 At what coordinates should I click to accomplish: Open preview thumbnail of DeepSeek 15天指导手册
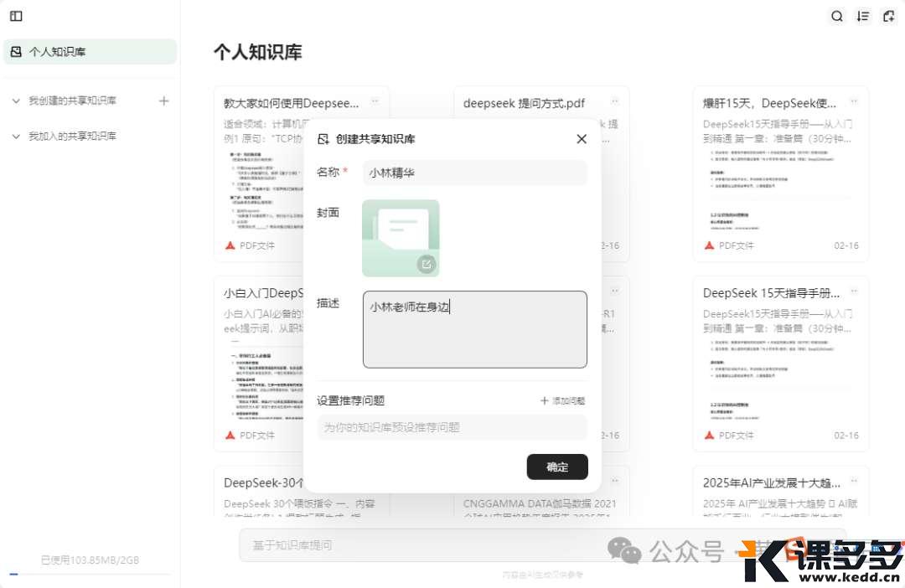tap(780, 381)
